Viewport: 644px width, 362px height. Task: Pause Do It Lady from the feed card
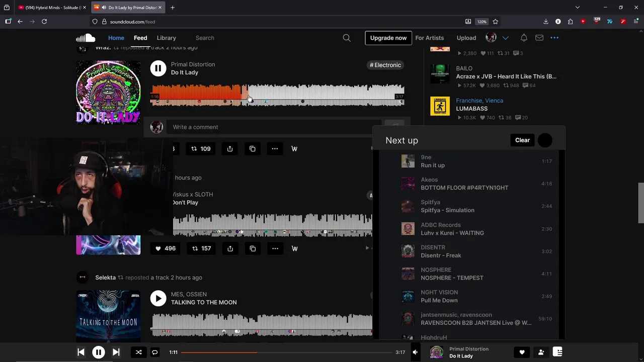coord(158,68)
